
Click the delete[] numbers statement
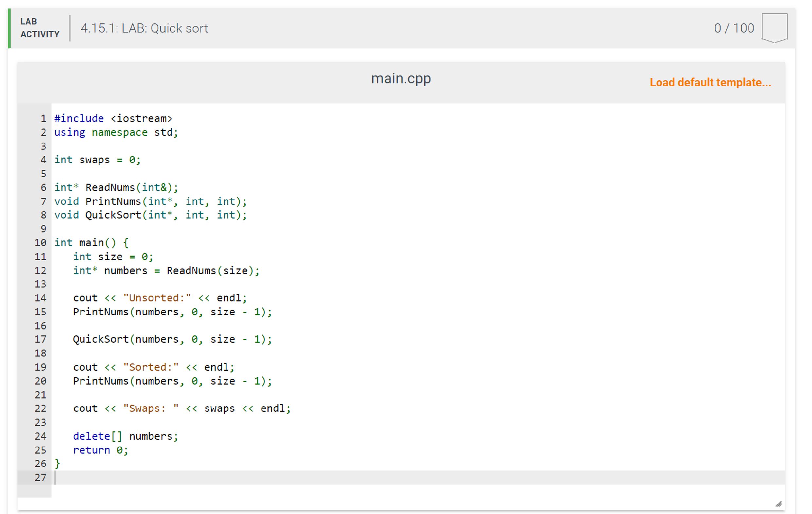point(126,436)
